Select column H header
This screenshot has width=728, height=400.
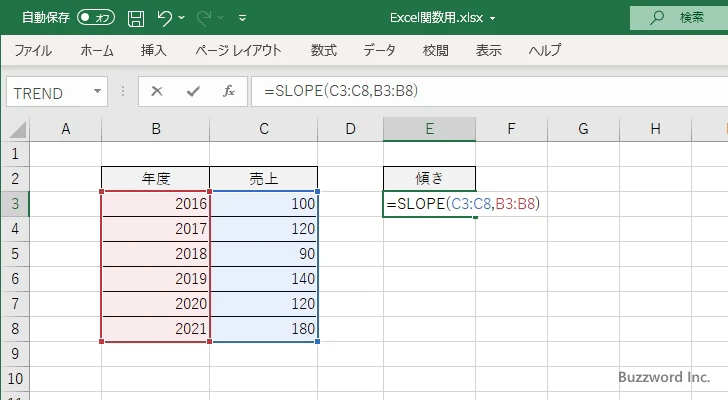(655, 129)
